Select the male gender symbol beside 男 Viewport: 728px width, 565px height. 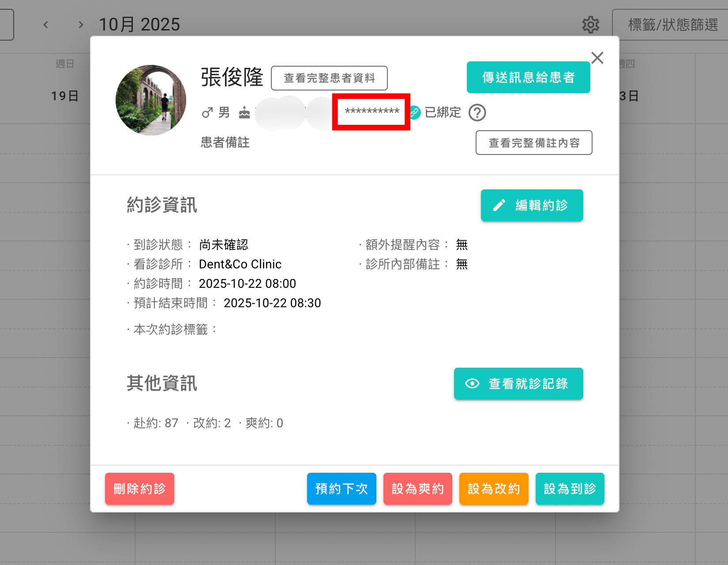pos(206,113)
